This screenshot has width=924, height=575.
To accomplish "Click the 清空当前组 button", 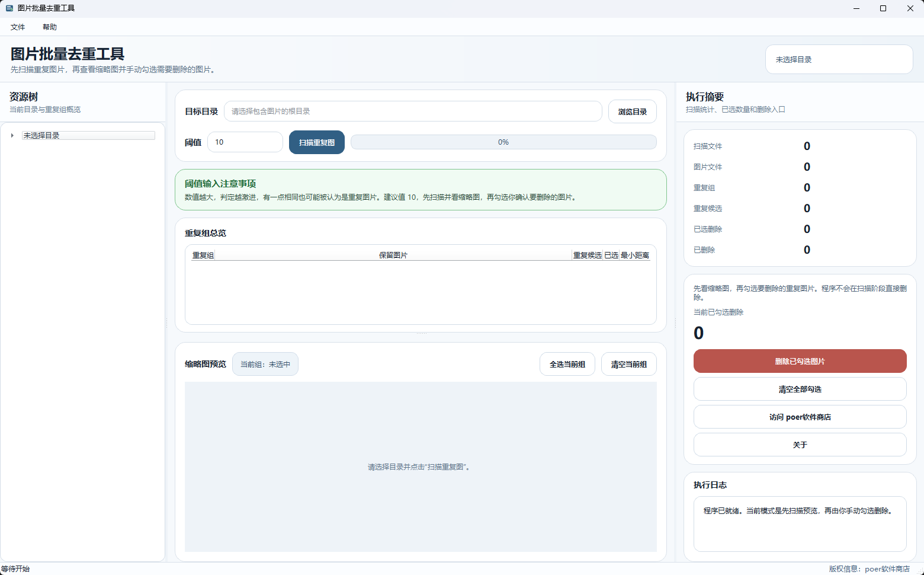I will [629, 364].
